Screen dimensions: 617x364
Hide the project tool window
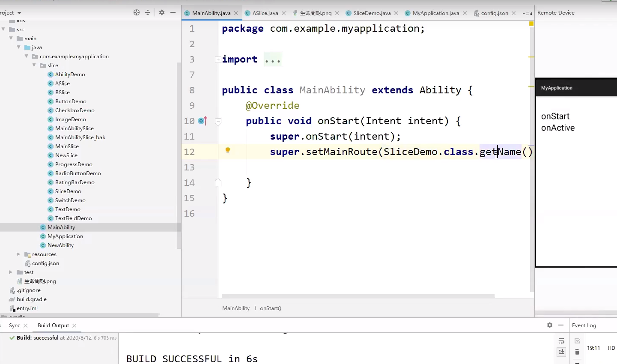pos(173,12)
